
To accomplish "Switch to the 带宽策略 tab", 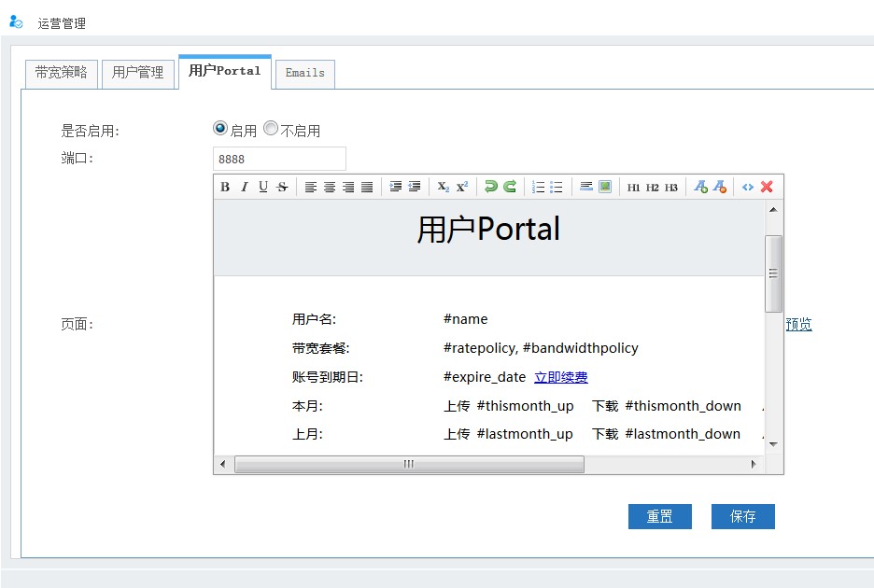I will (x=61, y=73).
